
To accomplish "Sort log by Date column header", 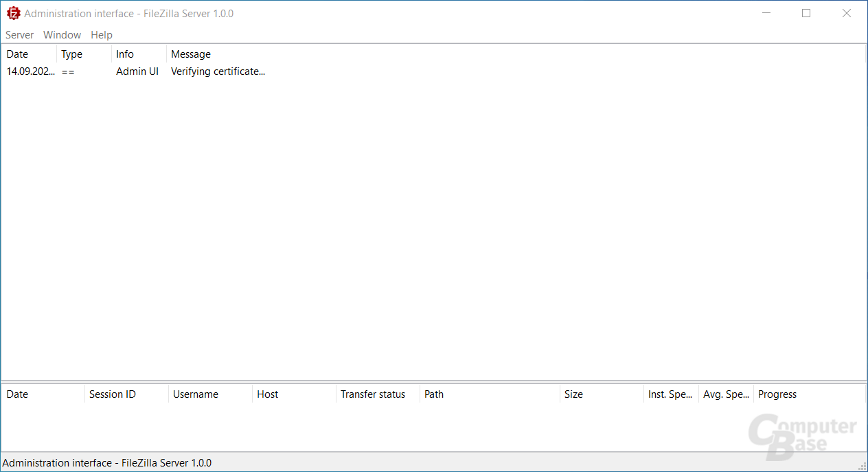I will [x=29, y=54].
